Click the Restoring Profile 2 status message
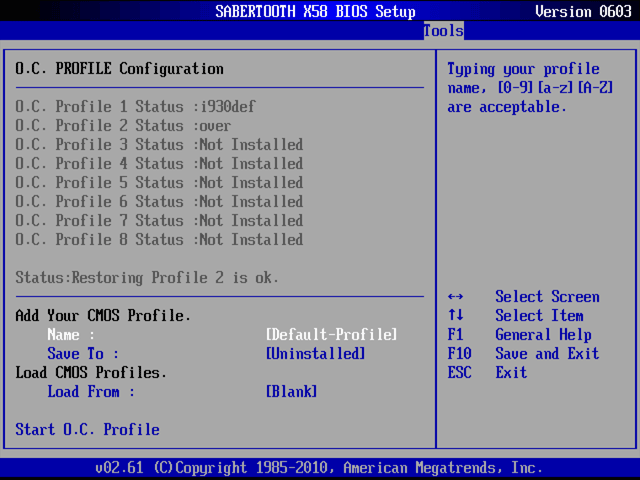The image size is (640, 480). pos(147,278)
